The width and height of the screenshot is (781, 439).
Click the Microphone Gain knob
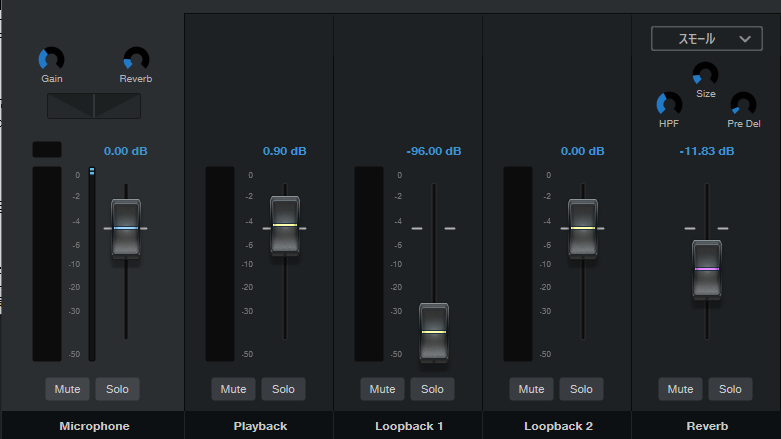[x=52, y=59]
